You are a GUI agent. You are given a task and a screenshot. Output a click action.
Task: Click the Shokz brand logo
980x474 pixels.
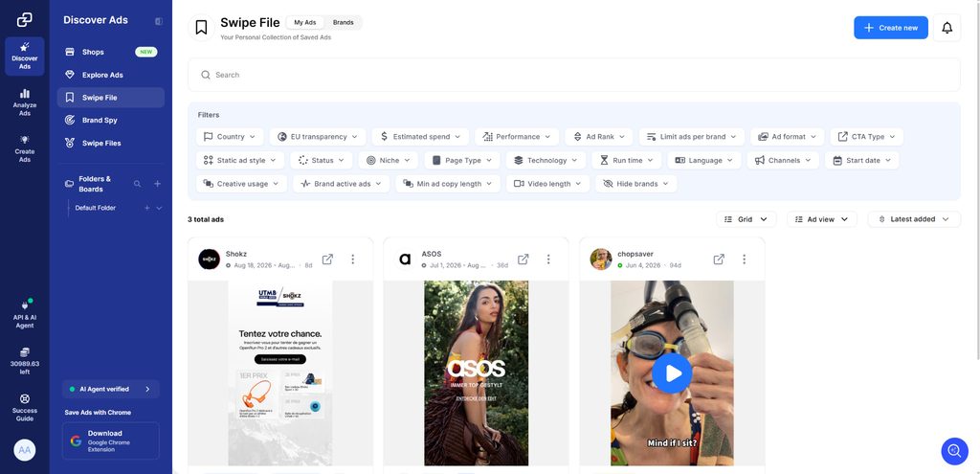pyautogui.click(x=209, y=259)
